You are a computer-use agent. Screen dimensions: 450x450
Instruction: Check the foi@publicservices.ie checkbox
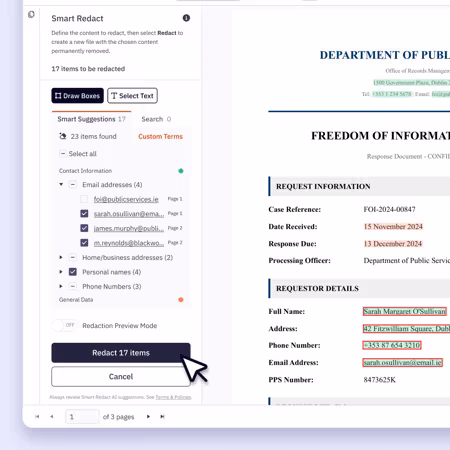(x=84, y=199)
